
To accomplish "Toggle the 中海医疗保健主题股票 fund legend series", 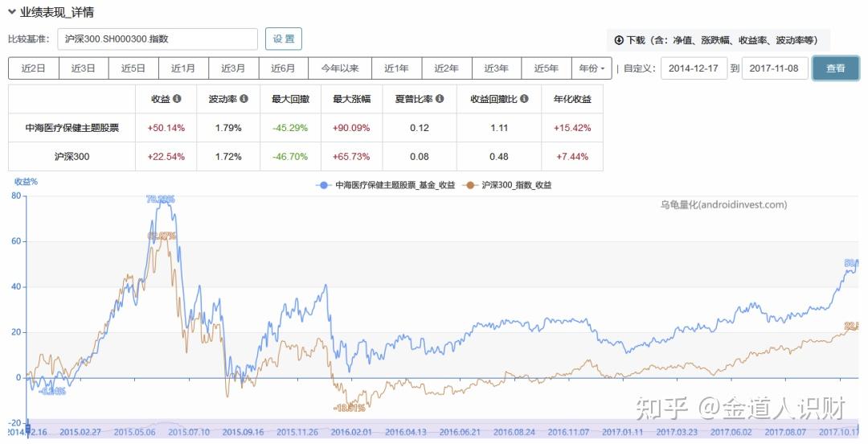I will (x=385, y=185).
